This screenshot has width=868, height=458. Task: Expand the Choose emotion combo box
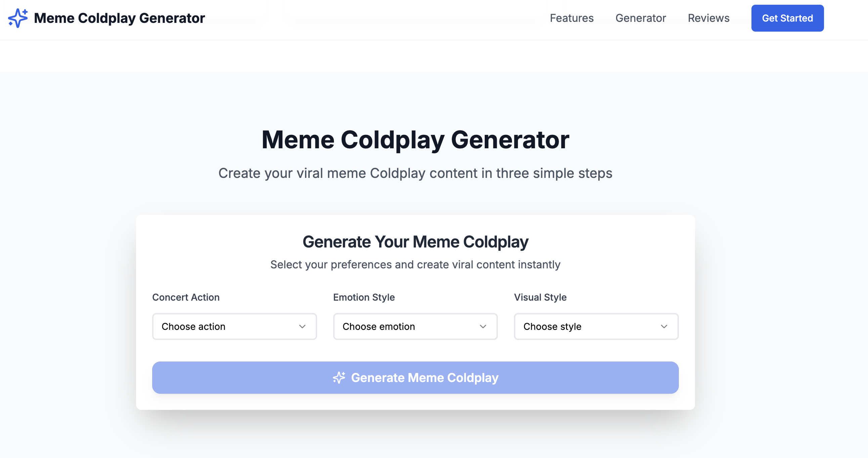point(415,327)
